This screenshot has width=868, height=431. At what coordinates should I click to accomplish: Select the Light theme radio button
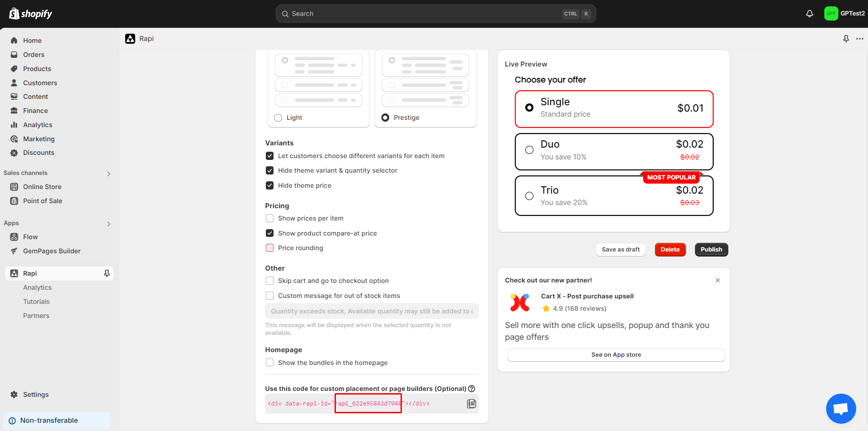coord(278,118)
